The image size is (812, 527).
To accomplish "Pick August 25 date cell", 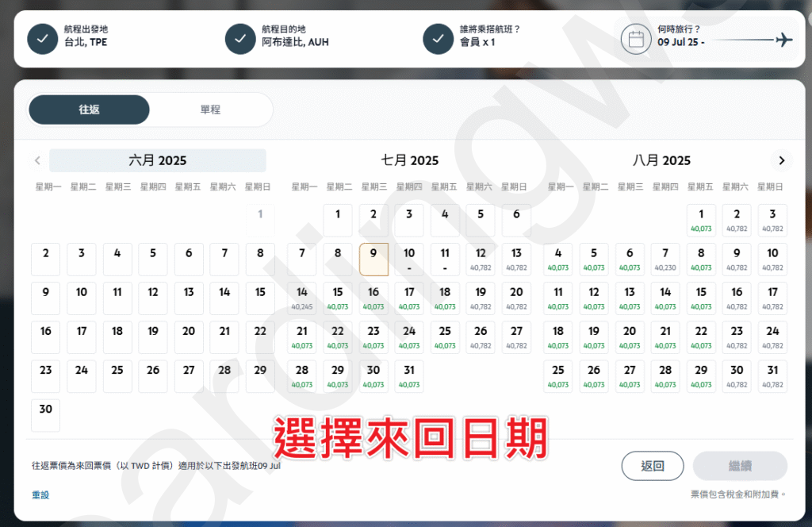I will (558, 376).
